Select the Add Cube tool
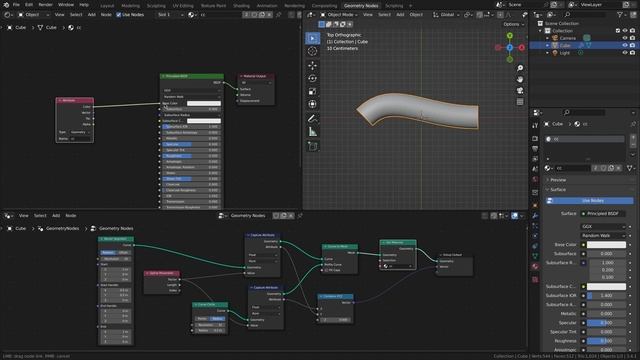This screenshot has height=360, width=640. pyautogui.click(x=313, y=146)
